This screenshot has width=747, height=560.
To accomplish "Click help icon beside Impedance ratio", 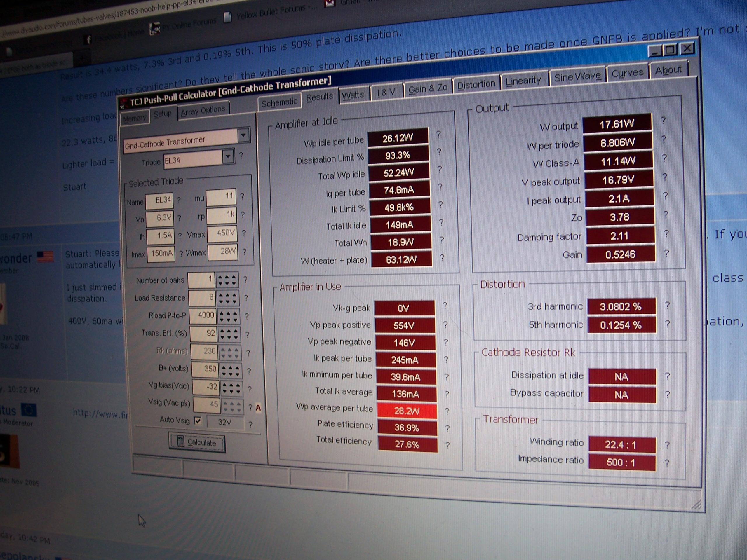I will pyautogui.click(x=667, y=463).
